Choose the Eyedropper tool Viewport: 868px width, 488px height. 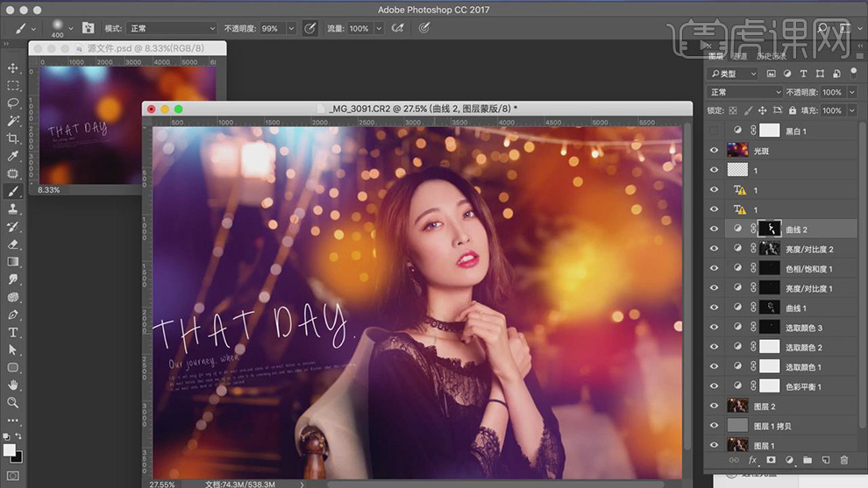[x=13, y=156]
